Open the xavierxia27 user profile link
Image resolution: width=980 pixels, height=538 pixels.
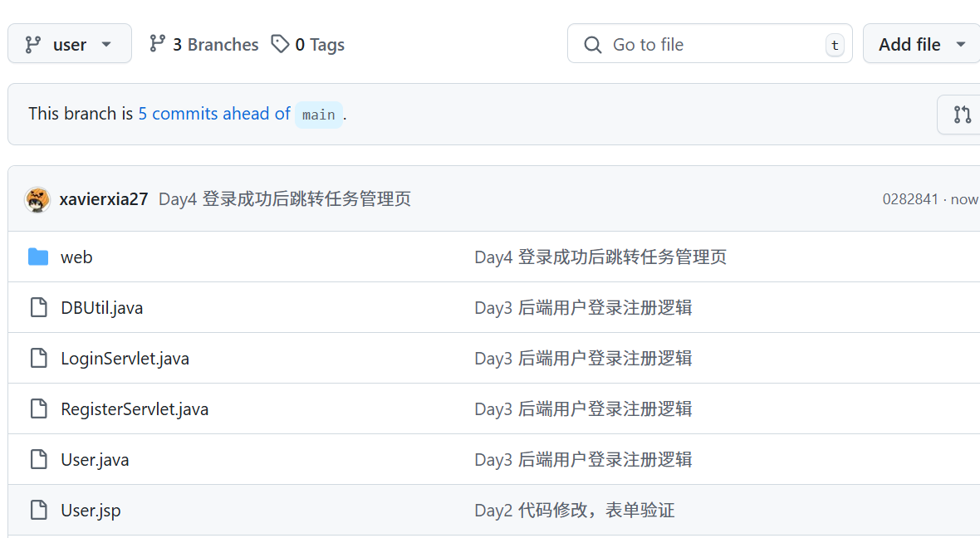104,199
